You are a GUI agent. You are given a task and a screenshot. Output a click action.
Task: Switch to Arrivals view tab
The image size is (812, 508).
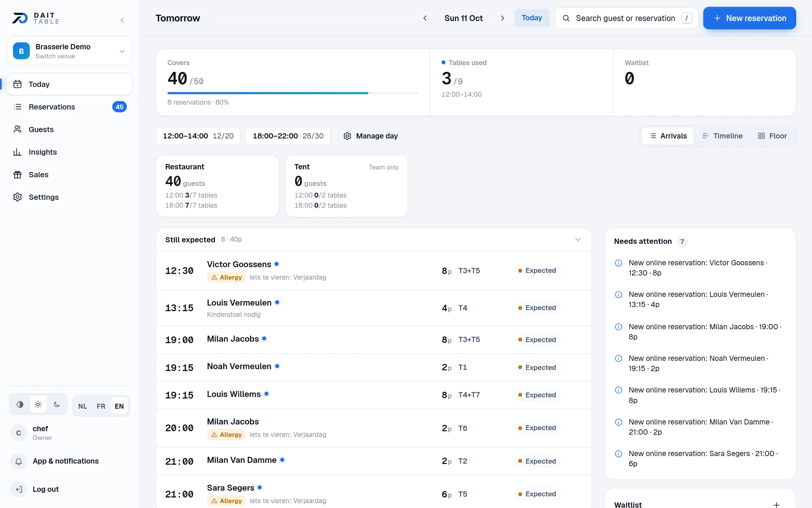click(668, 136)
